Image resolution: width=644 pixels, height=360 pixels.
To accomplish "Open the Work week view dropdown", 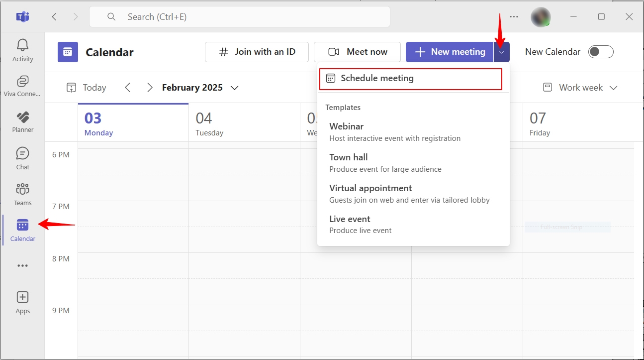I will point(580,88).
